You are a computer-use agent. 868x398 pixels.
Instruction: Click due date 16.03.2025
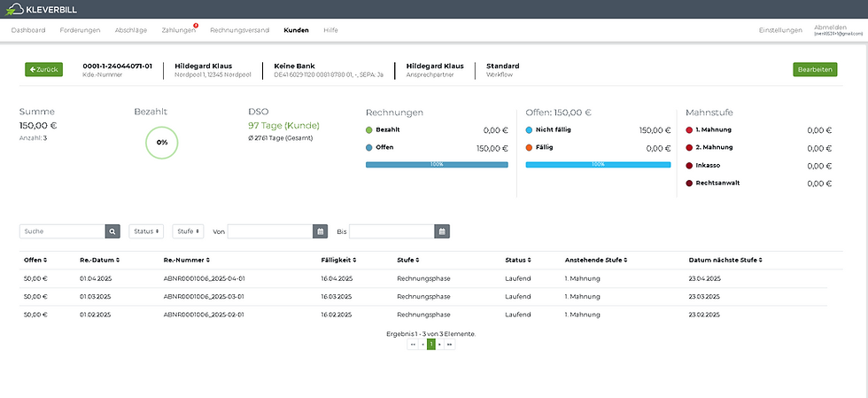coord(337,297)
